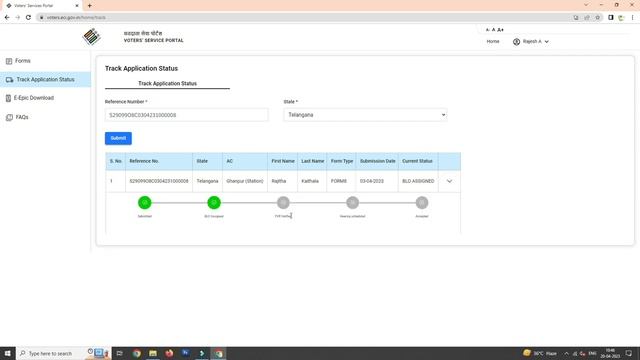The width and height of the screenshot is (640, 360).
Task: Click the blue Submit button
Action: pyautogui.click(x=118, y=138)
